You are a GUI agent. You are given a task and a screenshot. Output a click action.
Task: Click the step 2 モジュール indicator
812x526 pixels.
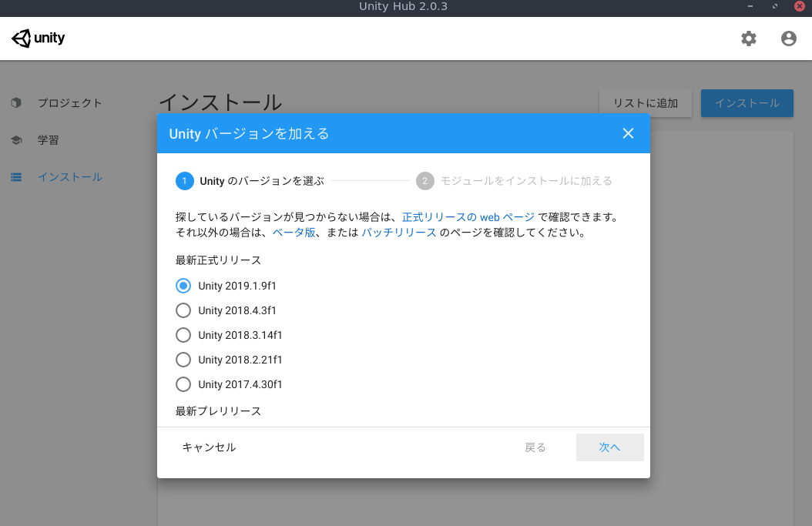click(425, 181)
